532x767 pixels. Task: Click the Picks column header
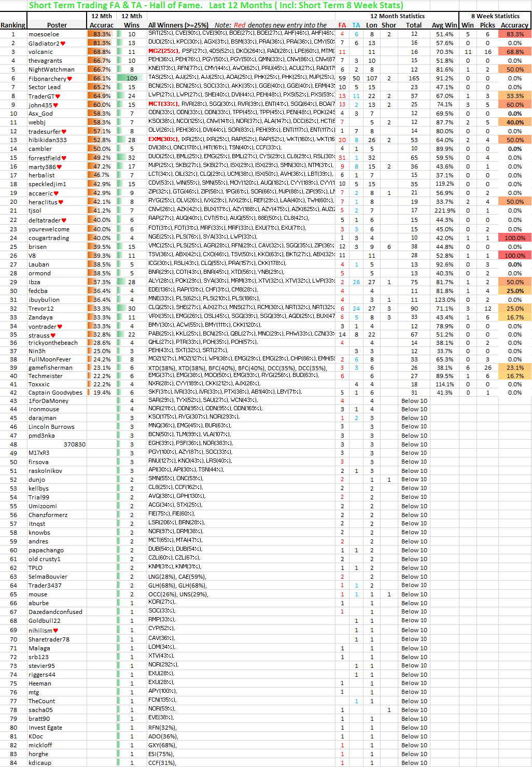487,25
